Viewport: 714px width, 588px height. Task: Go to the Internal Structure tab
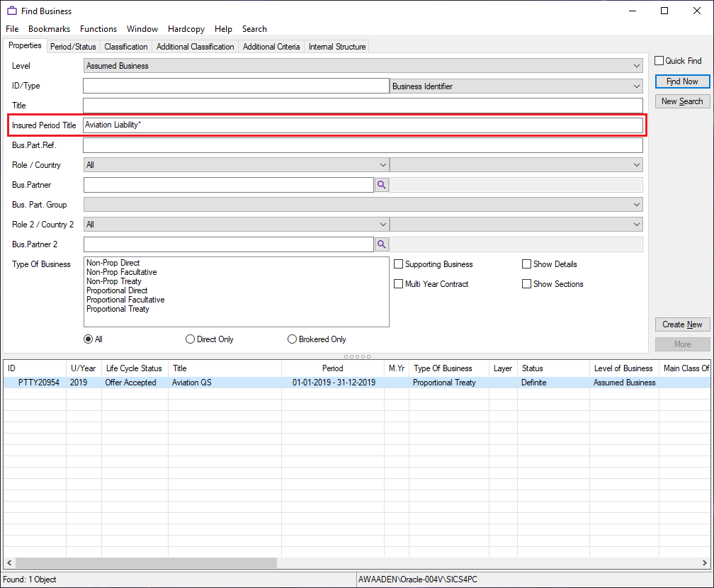click(337, 47)
